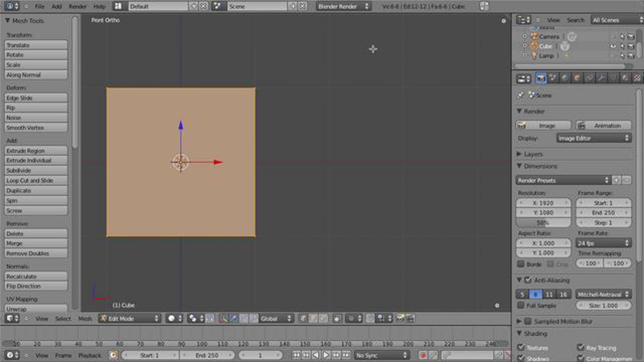Open the Render Presets dropdown
The height and width of the screenshot is (362, 644).
563,180
